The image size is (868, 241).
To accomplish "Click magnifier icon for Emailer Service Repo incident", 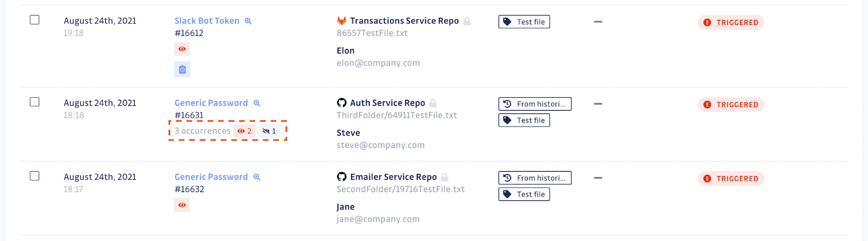I will 257,177.
